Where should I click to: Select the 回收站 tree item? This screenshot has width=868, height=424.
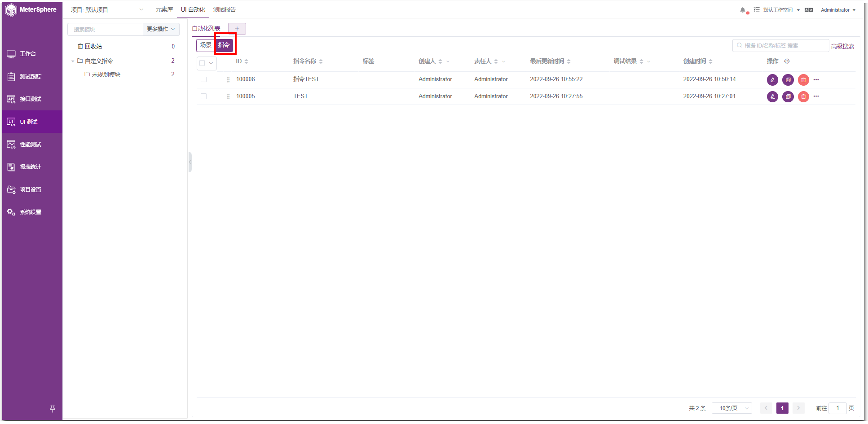pyautogui.click(x=93, y=46)
